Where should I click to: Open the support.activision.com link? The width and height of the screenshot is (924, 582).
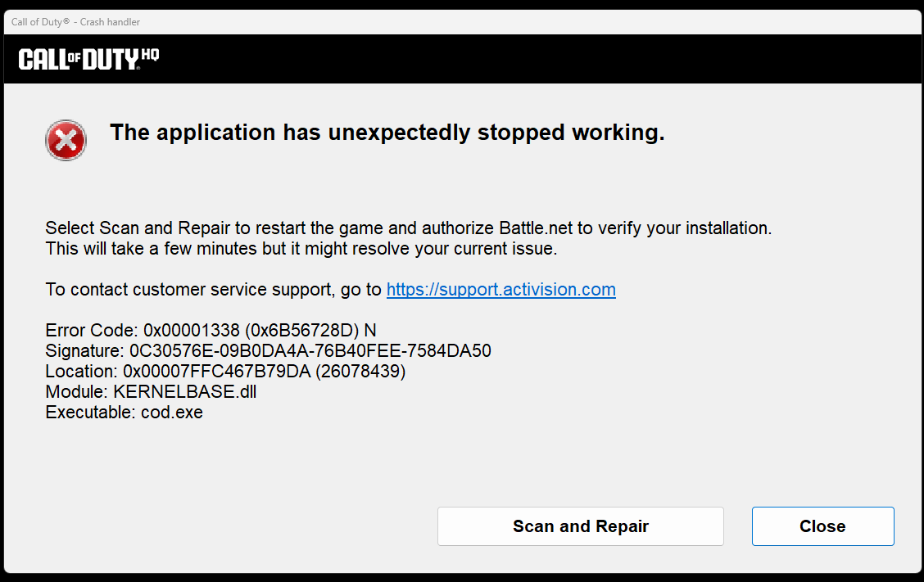(x=500, y=289)
